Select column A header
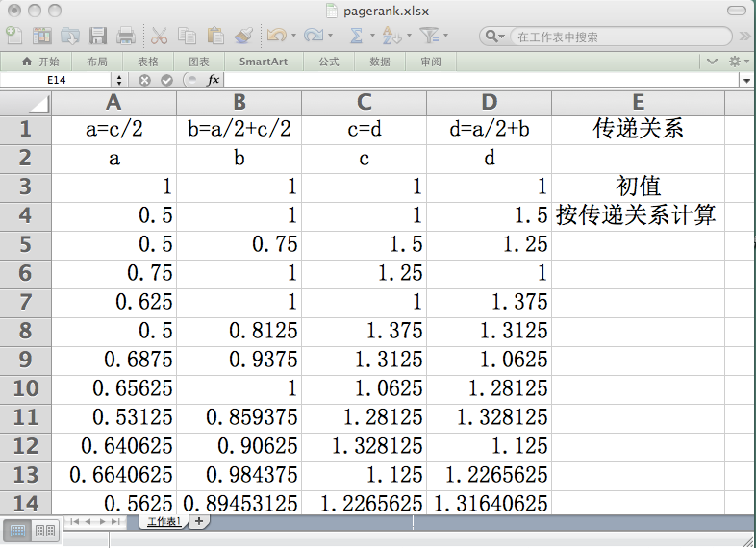Screen dimensions: 756x548 coord(113,103)
